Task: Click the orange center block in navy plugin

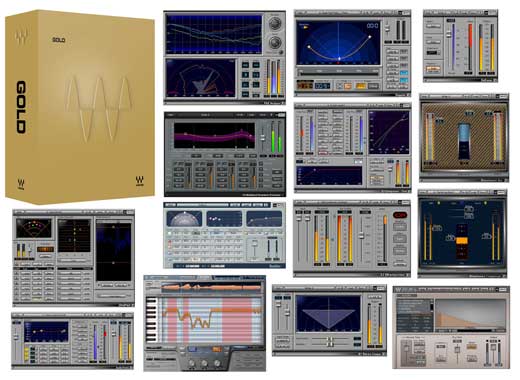Action: [462, 241]
